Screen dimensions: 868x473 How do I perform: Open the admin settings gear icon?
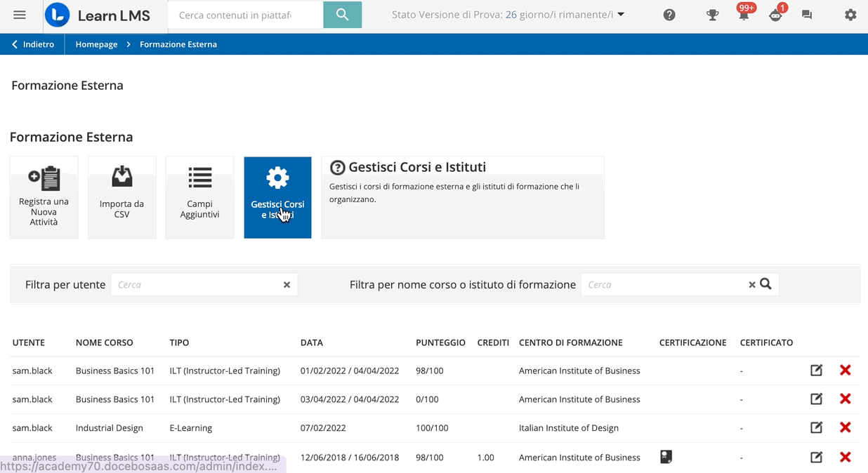(850, 15)
